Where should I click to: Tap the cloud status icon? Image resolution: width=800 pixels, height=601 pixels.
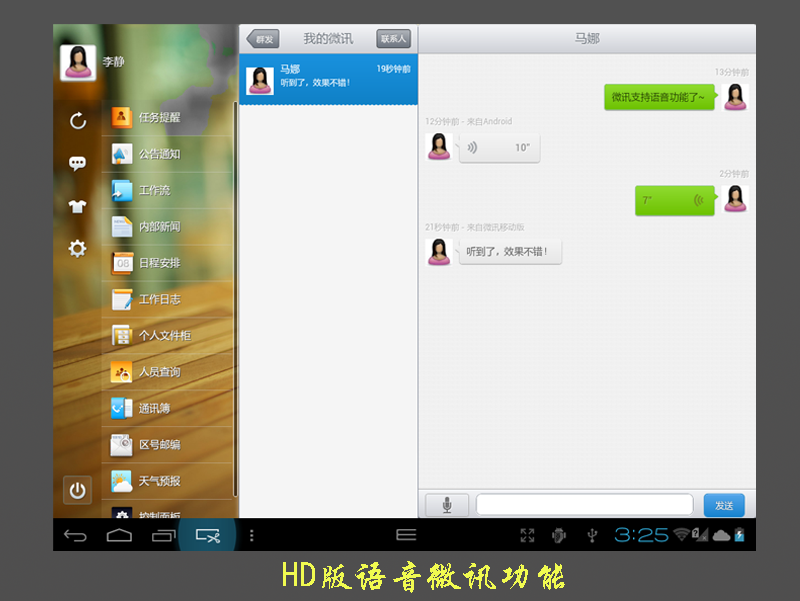coord(721,535)
